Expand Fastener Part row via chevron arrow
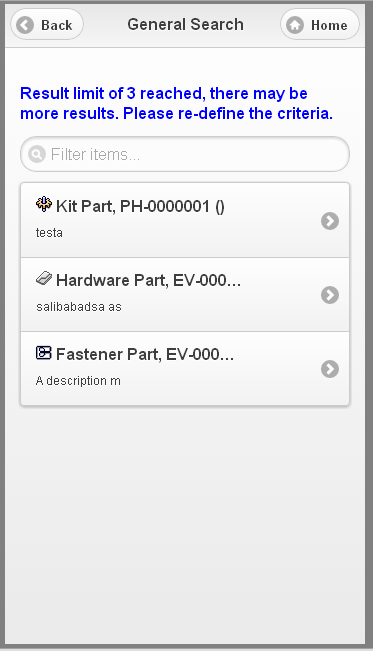Screen dimensions: 373x651 coord(330,369)
